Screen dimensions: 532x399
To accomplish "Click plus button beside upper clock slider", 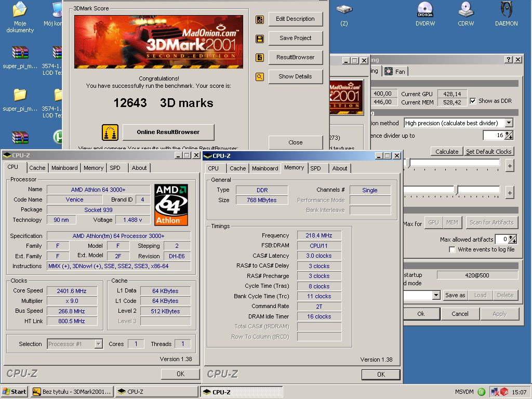I will [x=510, y=166].
